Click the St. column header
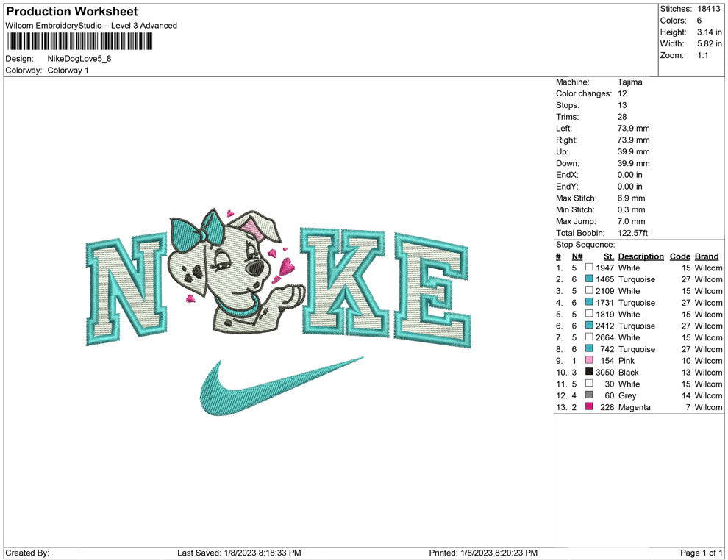 pos(609,256)
